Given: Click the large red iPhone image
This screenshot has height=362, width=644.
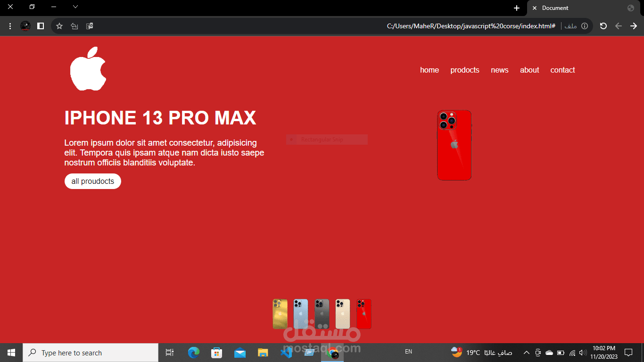Looking at the screenshot, I should click(454, 145).
